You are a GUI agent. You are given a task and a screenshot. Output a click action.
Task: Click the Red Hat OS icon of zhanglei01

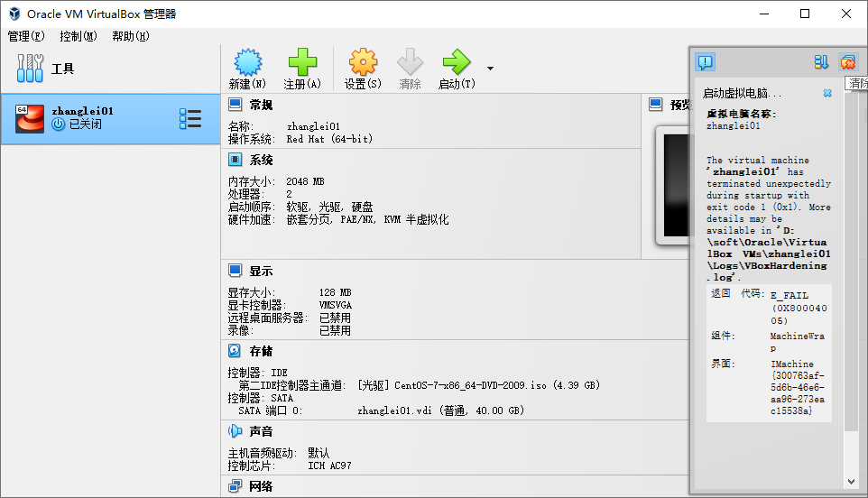click(x=30, y=118)
